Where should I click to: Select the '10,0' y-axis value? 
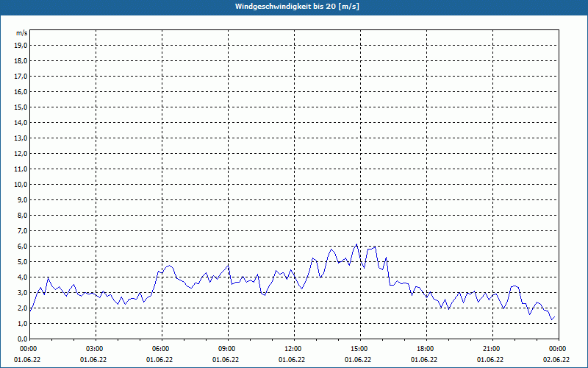21,185
